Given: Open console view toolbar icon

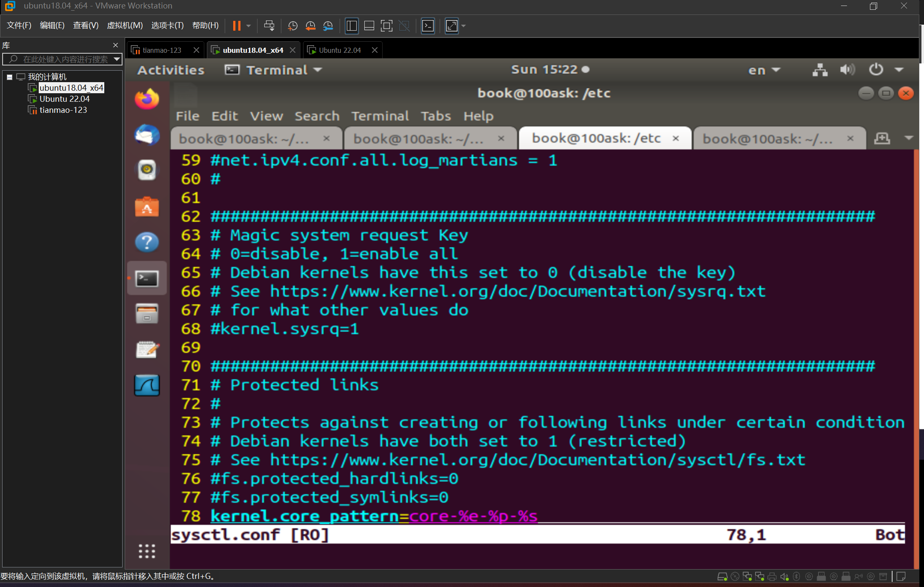Looking at the screenshot, I should pos(428,26).
